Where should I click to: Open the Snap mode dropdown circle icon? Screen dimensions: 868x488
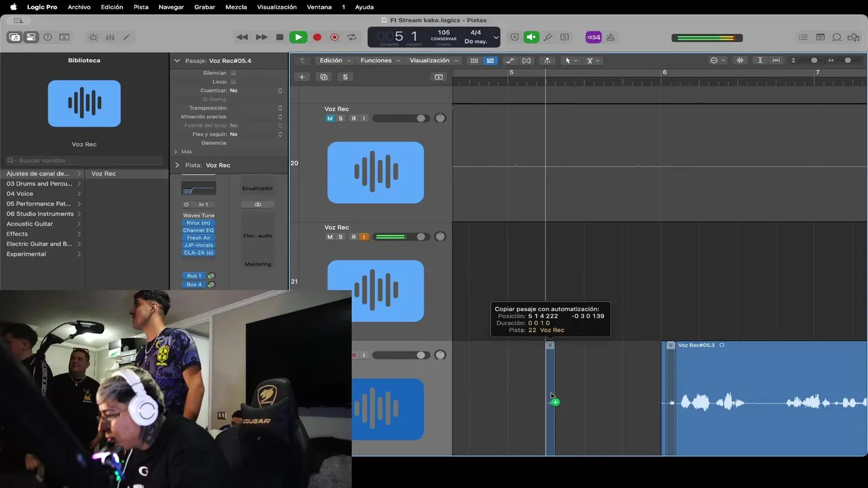717,60
